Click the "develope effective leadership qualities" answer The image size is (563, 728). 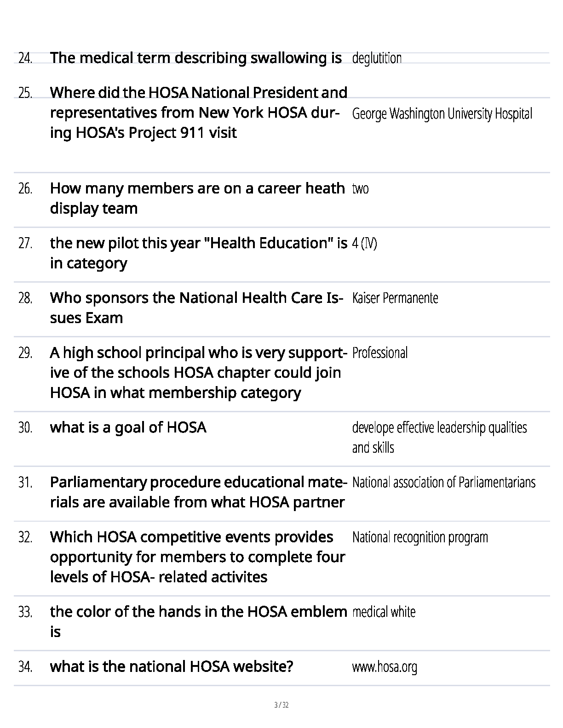439,428
